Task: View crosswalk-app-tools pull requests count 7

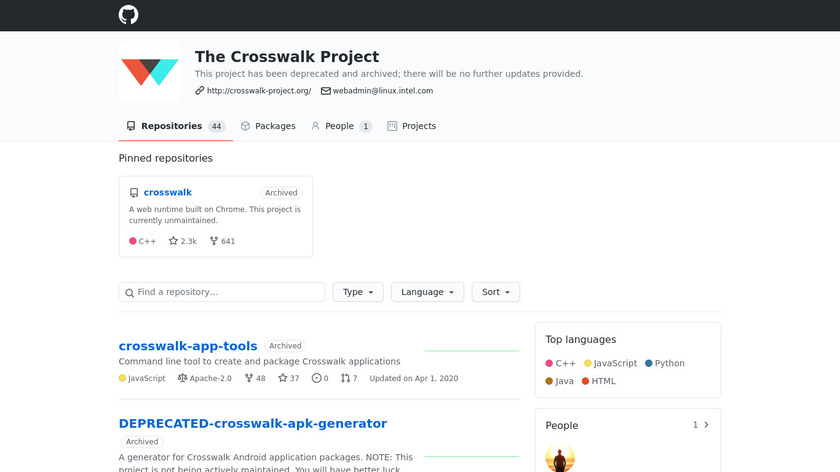Action: click(x=349, y=378)
